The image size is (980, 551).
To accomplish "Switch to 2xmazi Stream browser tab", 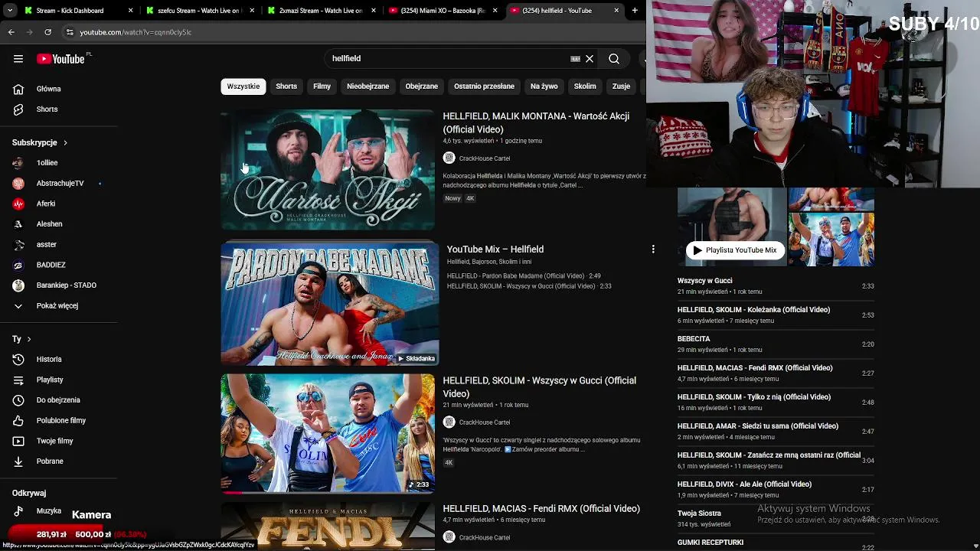I will (320, 11).
